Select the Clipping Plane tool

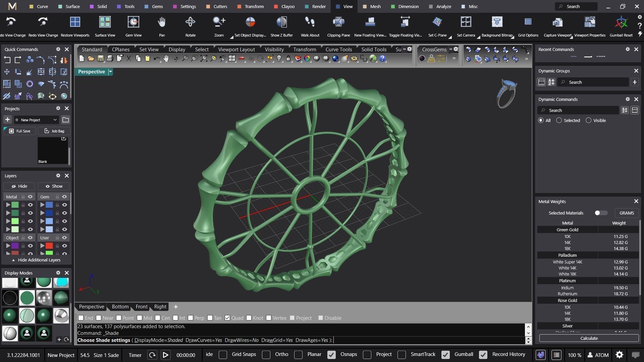point(338,22)
